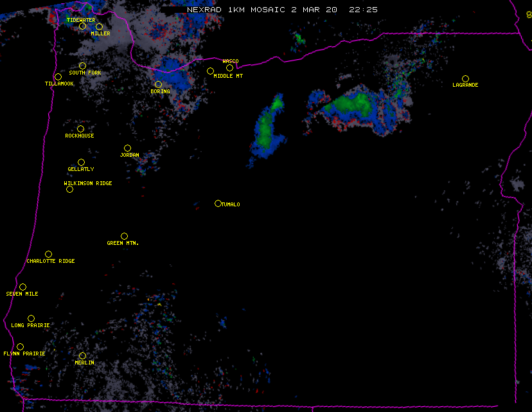Click the Tidewater station circle marker
532x412 pixels.
(x=82, y=26)
